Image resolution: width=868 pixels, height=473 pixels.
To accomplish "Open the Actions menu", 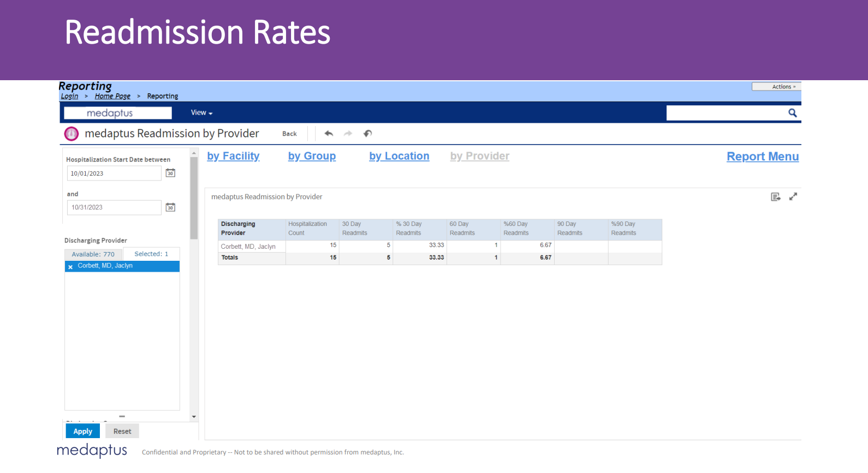I will point(776,87).
